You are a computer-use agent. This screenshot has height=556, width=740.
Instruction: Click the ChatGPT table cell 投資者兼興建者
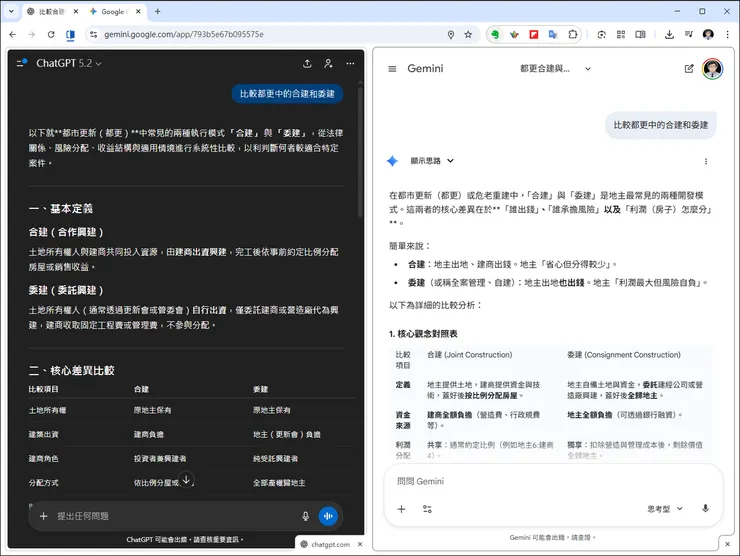(x=160, y=459)
